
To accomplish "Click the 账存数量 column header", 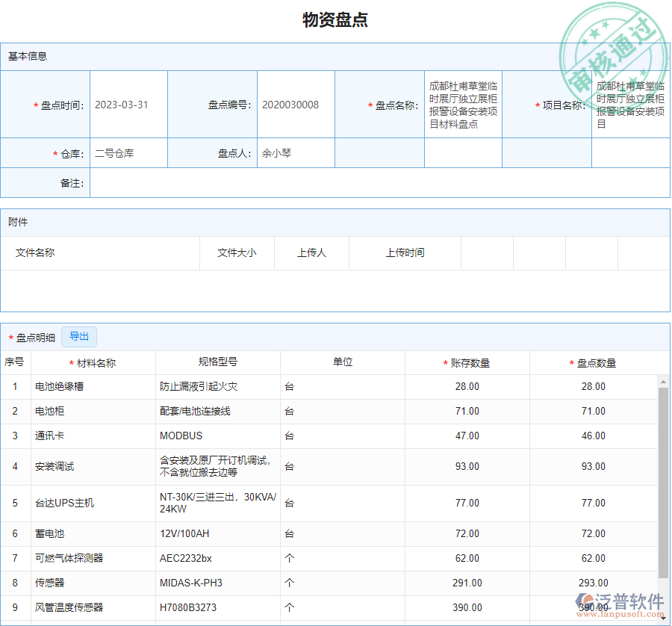I will coord(470,363).
